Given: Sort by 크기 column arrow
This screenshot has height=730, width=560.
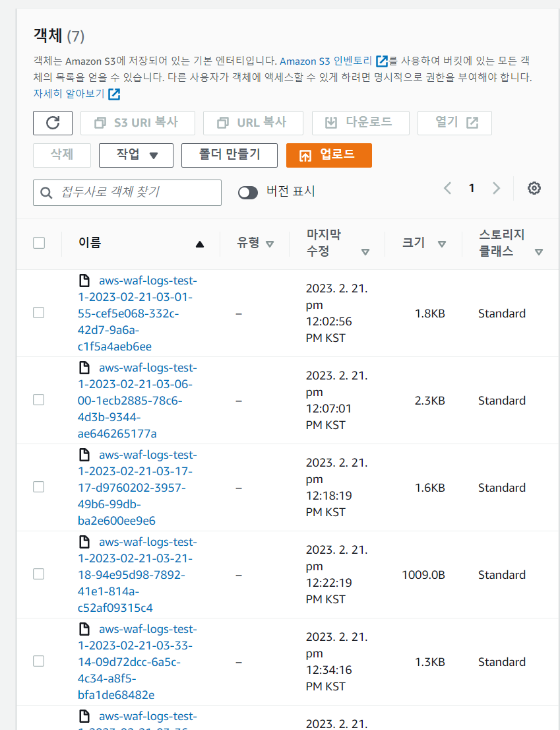Looking at the screenshot, I should pos(442,244).
